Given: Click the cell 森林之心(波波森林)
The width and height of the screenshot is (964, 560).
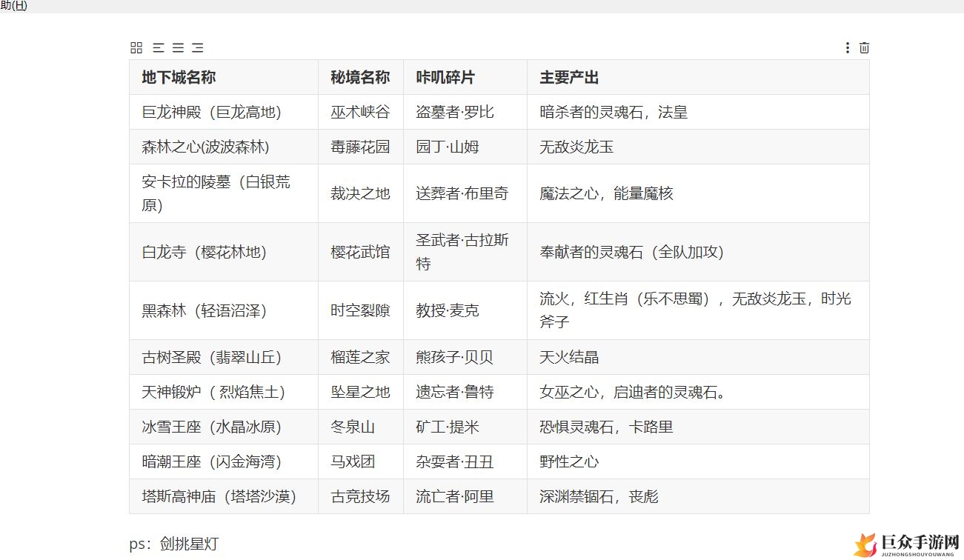Looking at the screenshot, I should (224, 147).
